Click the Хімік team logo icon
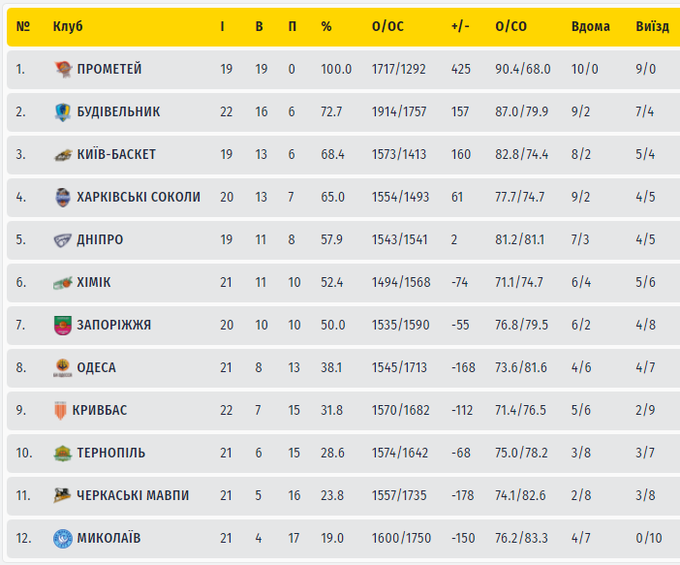 [63, 283]
